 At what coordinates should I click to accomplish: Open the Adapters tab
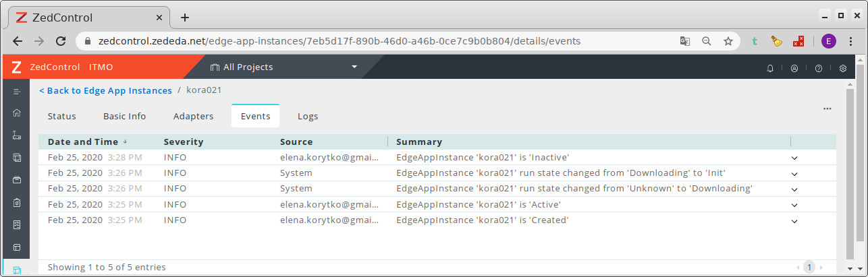point(193,116)
